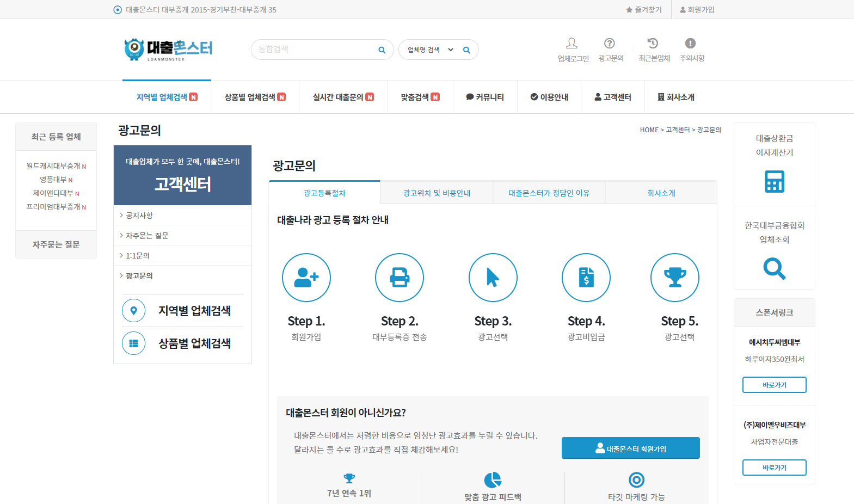Open 업체로그인 user icon
Viewport: 854px width, 504px height.
point(572,43)
